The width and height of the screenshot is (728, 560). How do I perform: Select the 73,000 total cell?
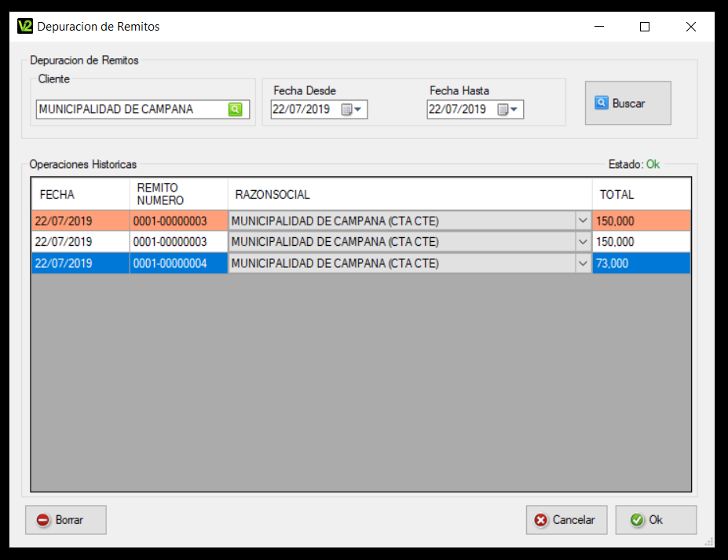click(641, 263)
